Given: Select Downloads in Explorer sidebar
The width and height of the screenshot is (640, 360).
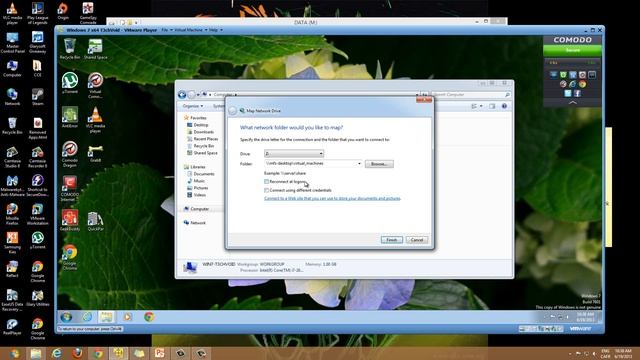Looking at the screenshot, I should coord(200,132).
